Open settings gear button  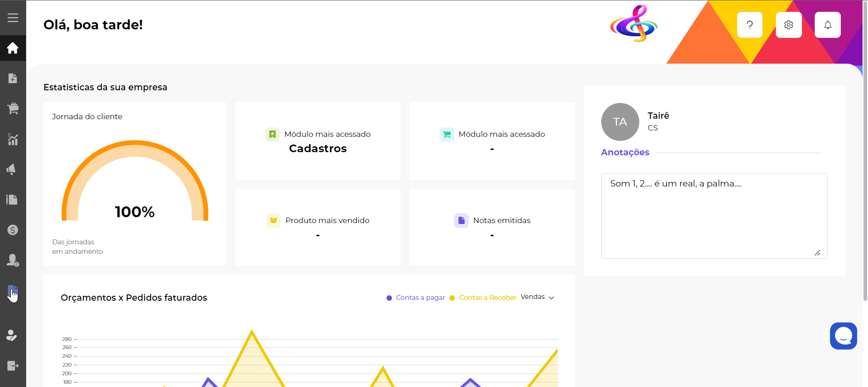[x=788, y=25]
